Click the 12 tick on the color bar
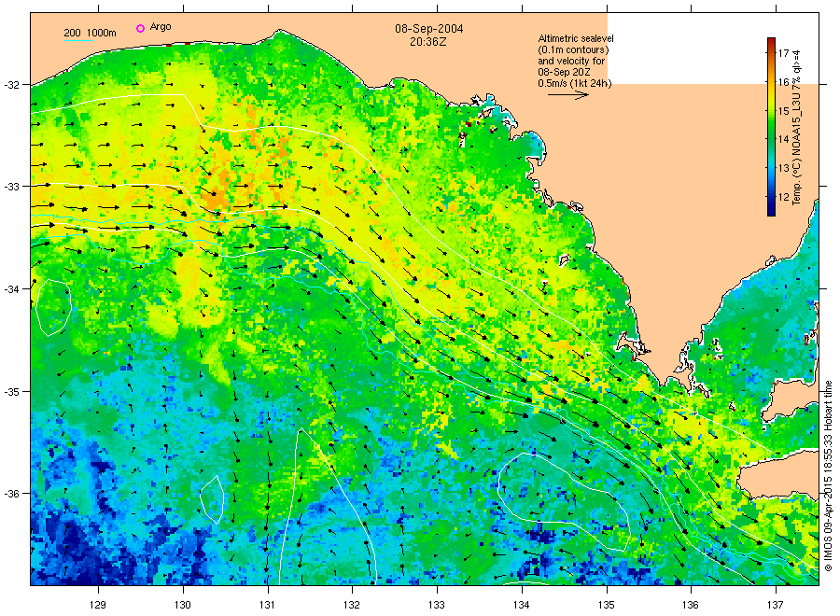The image size is (840, 616). pos(783,197)
